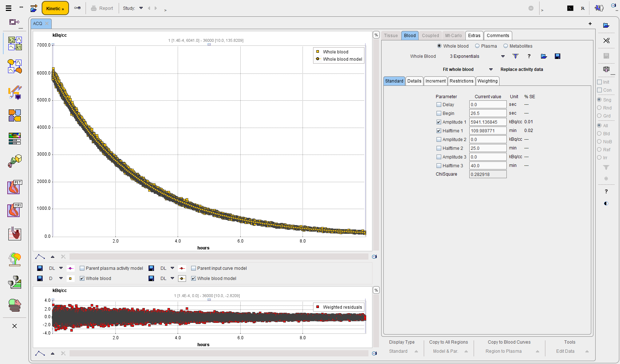This screenshot has height=364, width=620.
Task: Open Whole blood model style dropdown arrow
Action: click(172, 279)
